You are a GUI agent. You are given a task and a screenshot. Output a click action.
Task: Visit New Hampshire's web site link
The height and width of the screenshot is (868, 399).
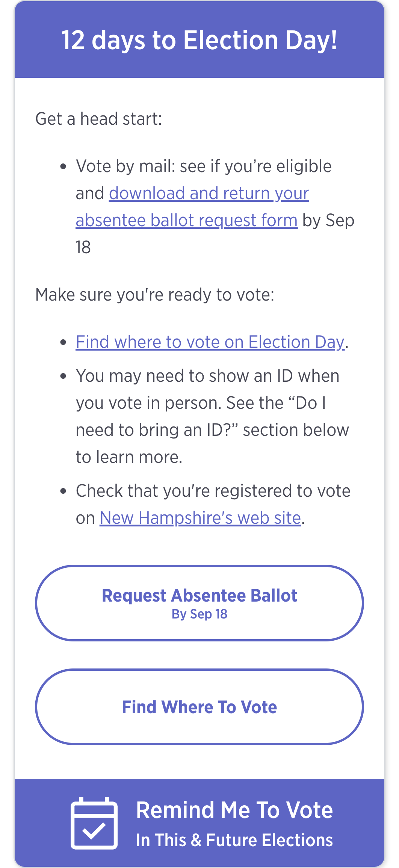point(200,517)
